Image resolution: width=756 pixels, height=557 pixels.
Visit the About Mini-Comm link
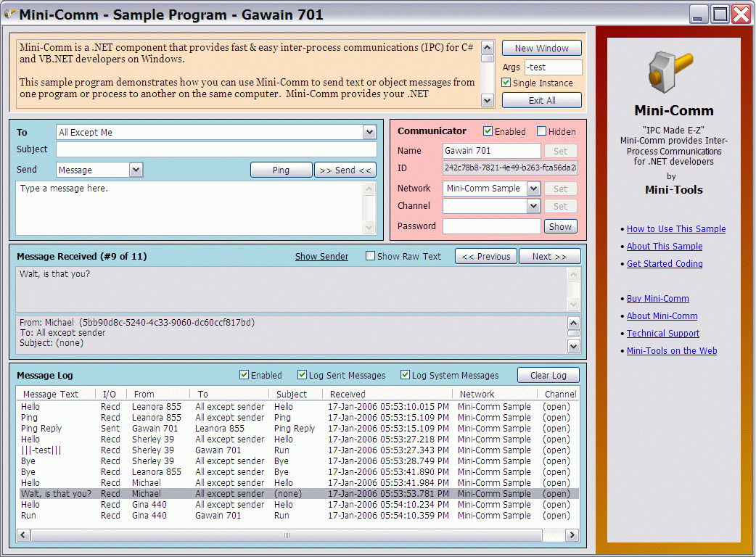[x=662, y=315]
